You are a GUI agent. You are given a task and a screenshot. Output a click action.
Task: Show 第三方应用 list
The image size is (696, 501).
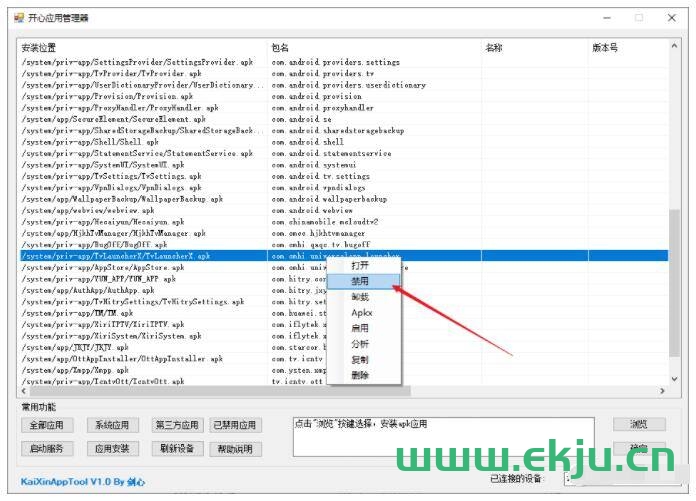coord(177,425)
